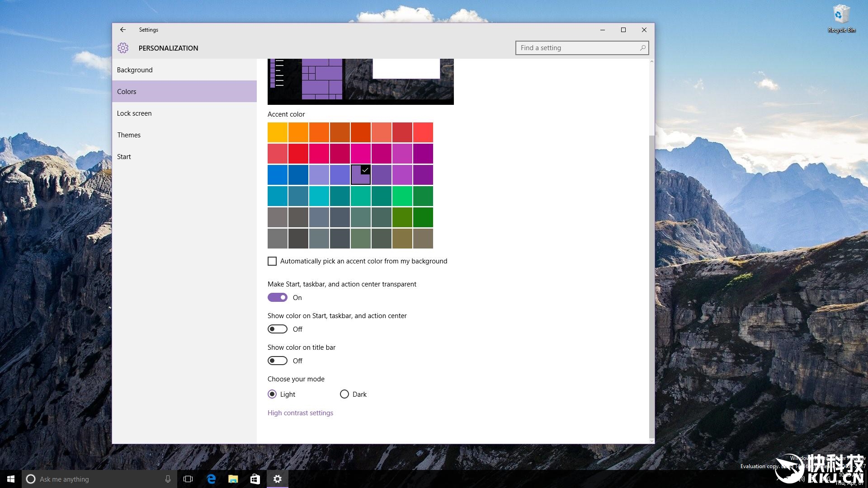
Task: Open the Windows Start button
Action: tap(11, 479)
